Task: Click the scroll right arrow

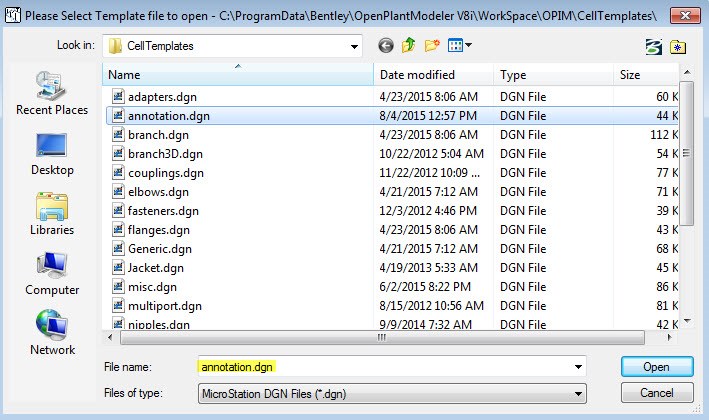Action: pyautogui.click(x=670, y=337)
